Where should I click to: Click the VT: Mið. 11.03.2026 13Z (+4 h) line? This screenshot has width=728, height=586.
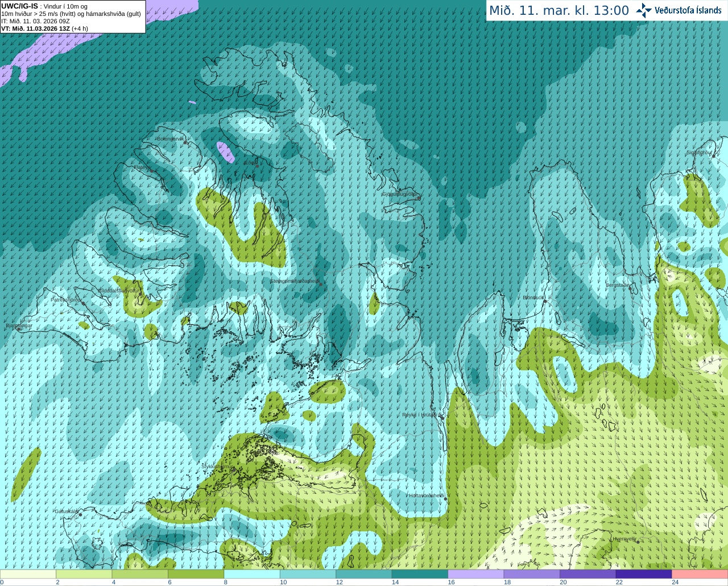pyautogui.click(x=44, y=28)
